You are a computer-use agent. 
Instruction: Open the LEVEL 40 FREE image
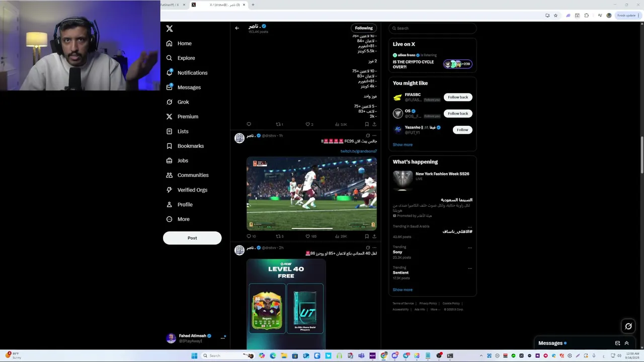(286, 304)
